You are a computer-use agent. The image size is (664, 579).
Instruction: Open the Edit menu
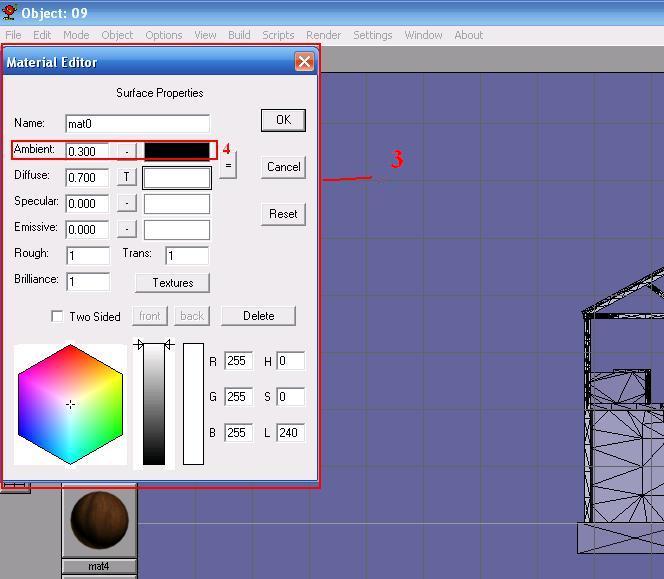coord(42,35)
